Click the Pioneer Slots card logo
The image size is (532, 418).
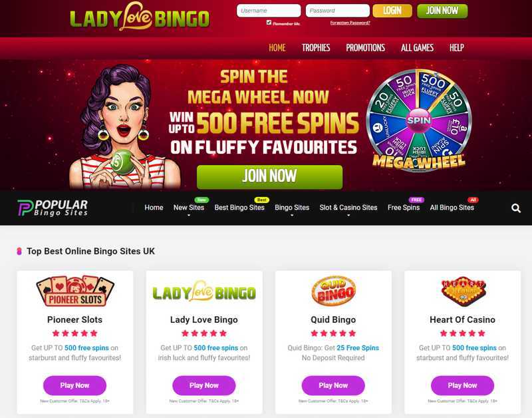pos(74,291)
